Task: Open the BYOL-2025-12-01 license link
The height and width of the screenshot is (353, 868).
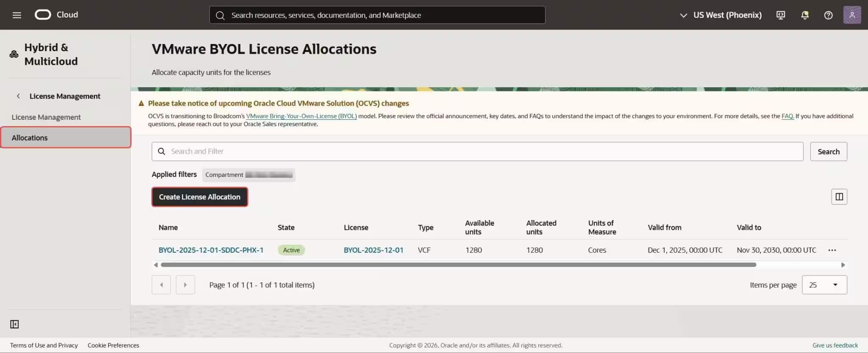Action: [x=373, y=250]
